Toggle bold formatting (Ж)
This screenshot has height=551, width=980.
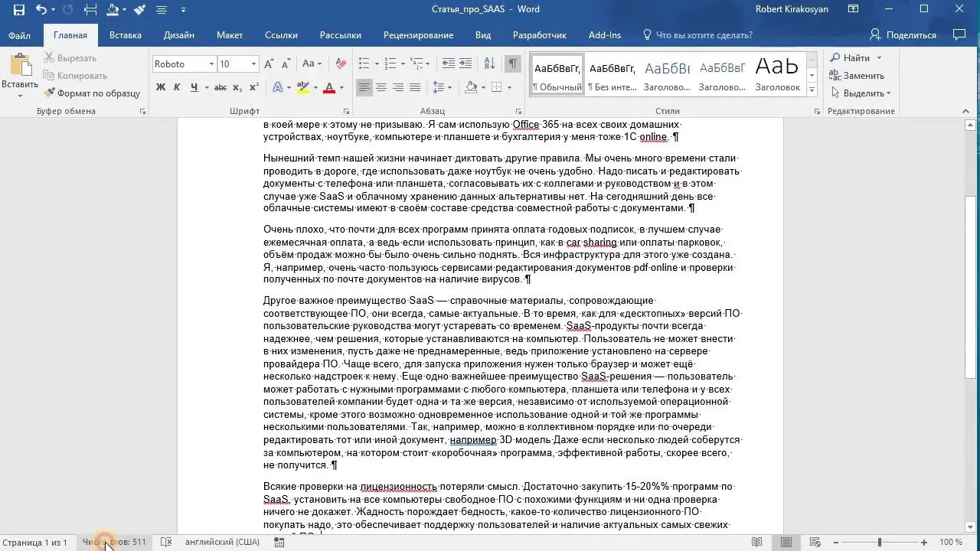(161, 87)
